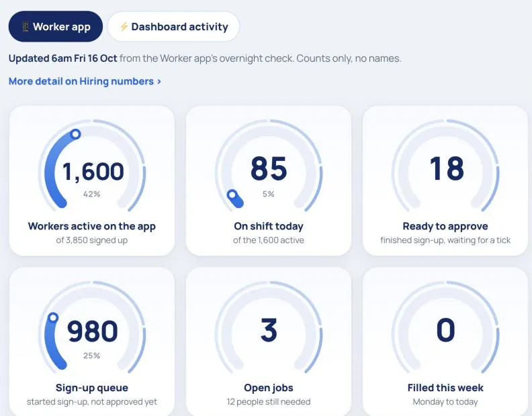
Task: Select the 0 filled this week value
Action: 445,330
